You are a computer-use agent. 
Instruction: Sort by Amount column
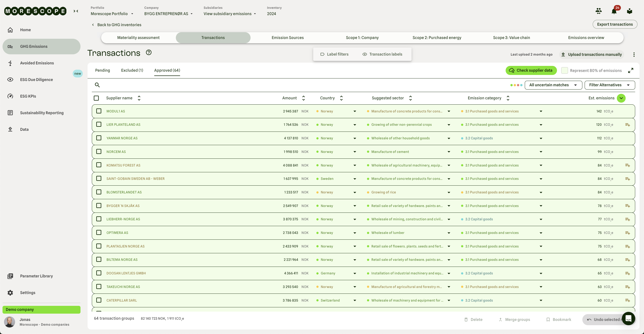tap(303, 98)
